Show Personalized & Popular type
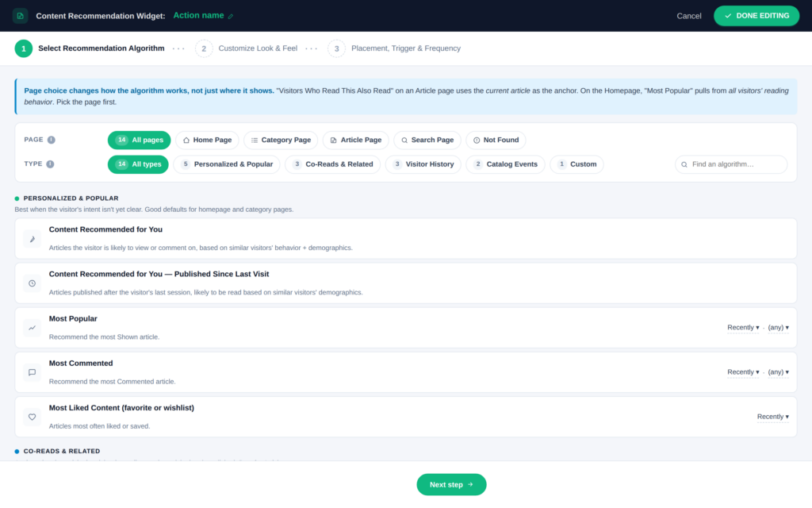Image resolution: width=812 pixels, height=508 pixels. point(227,165)
